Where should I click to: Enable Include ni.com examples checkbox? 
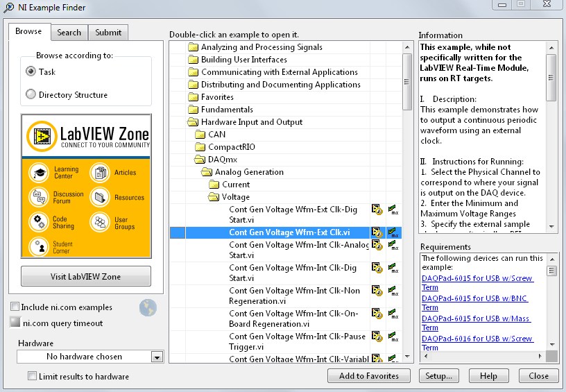click(x=15, y=307)
